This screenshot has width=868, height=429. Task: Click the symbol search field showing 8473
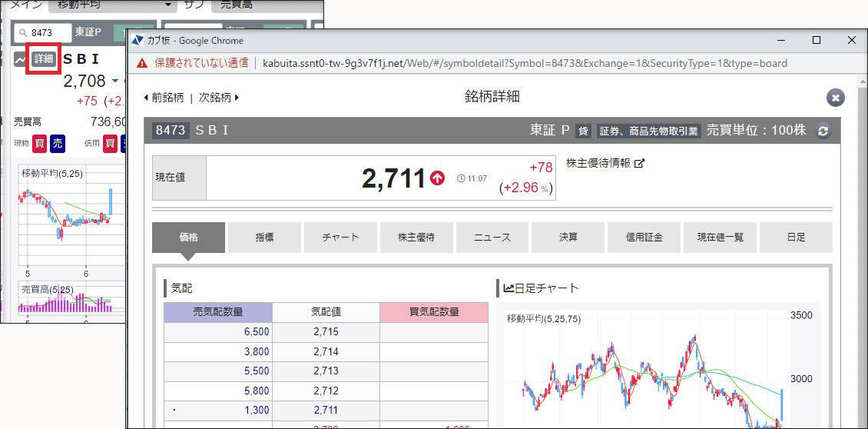(x=43, y=33)
